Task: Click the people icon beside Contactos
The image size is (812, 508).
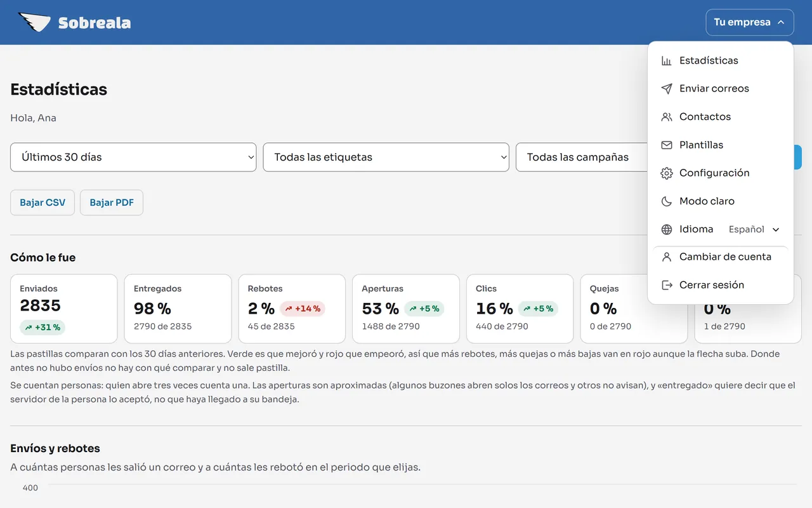Action: (x=666, y=117)
